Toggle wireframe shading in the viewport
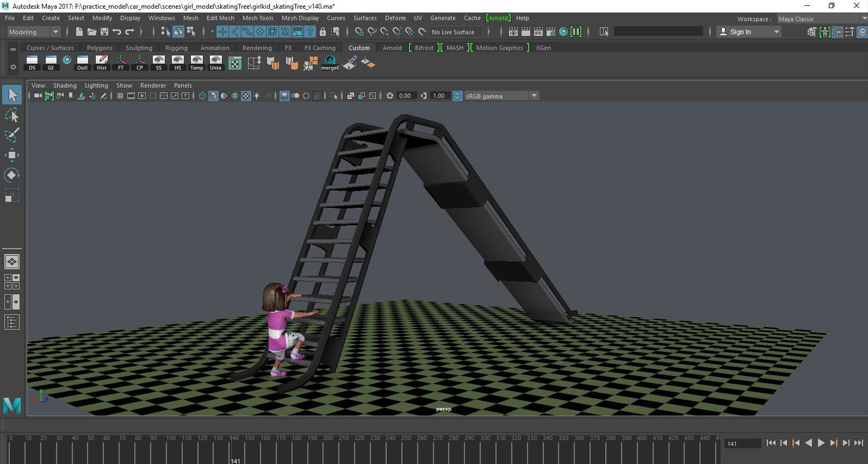Viewport: 868px width, 464px height. pyautogui.click(x=202, y=96)
